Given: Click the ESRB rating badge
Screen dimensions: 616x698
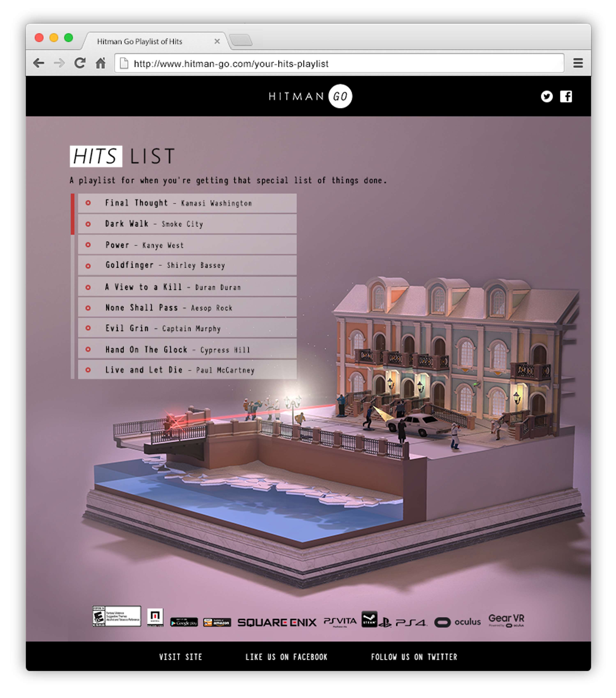Looking at the screenshot, I should 116,616.
